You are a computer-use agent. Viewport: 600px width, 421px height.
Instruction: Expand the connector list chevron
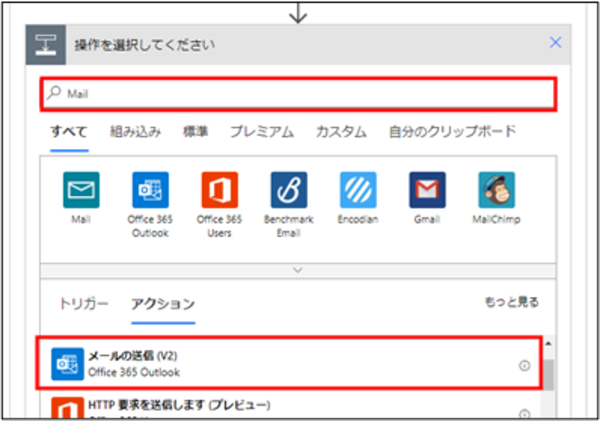click(298, 270)
